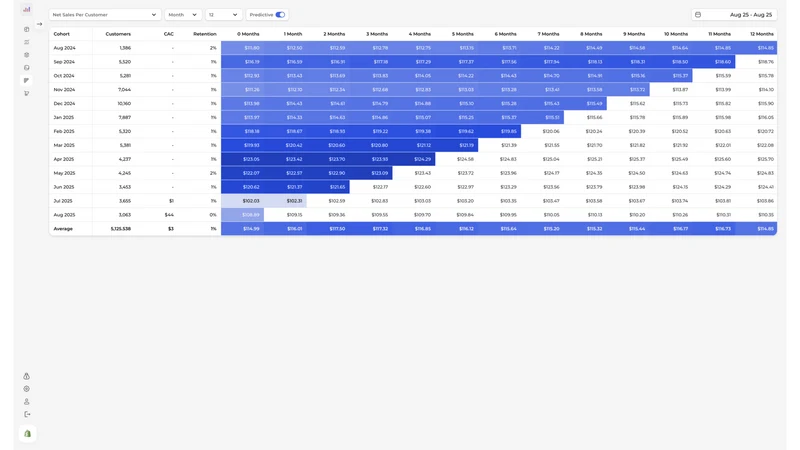800x450 pixels.
Task: Open the warning triangle alerts icon
Action: 27,376
